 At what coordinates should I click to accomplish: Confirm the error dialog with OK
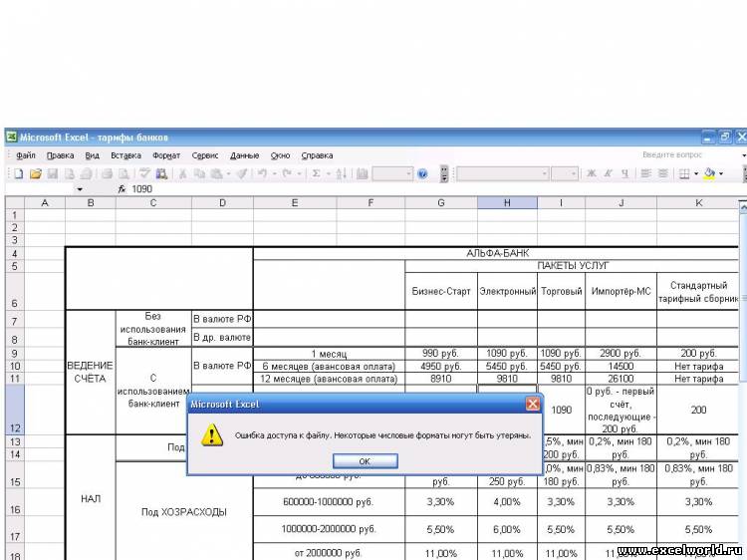point(365,461)
